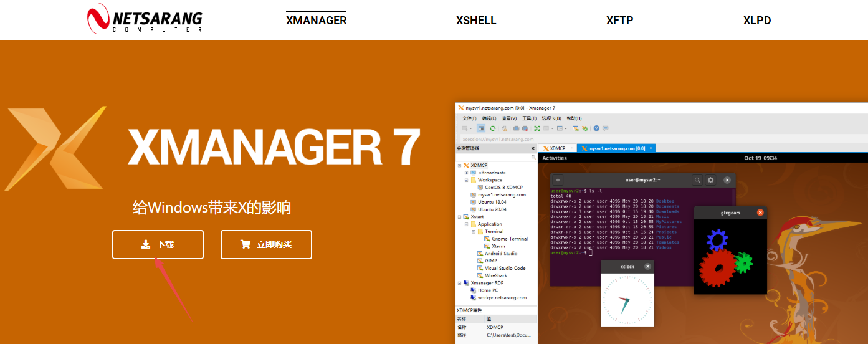This screenshot has height=344, width=868.
Task: Switch to the mysvr1.netsarang.com [0:0] tab
Action: 616,148
